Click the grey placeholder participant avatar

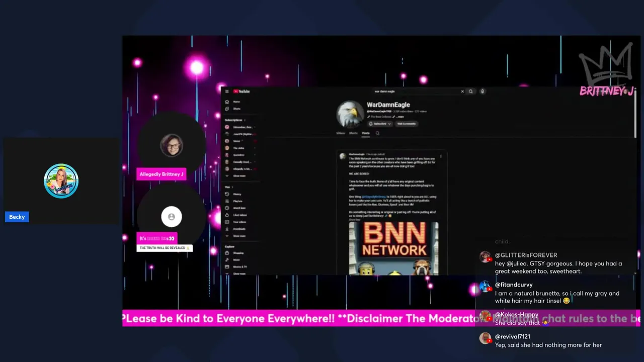click(172, 217)
